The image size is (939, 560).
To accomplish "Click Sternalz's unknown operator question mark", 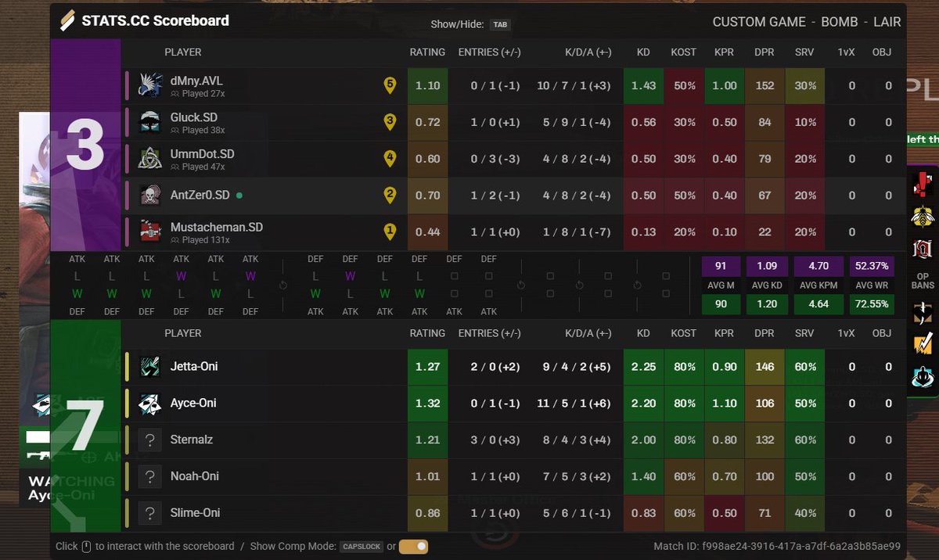I will [x=150, y=440].
